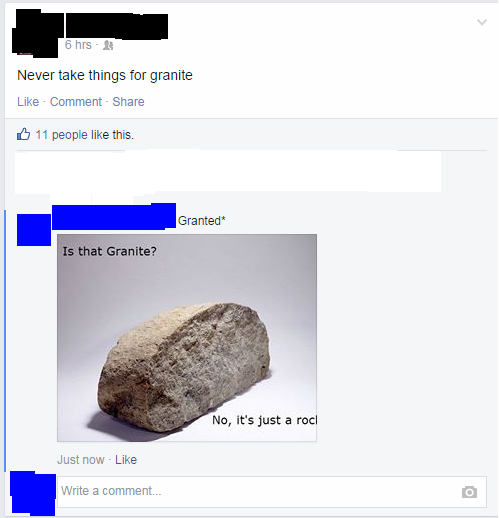This screenshot has height=518, width=499.
Task: Click the whited-out comment area
Action: coord(228,172)
